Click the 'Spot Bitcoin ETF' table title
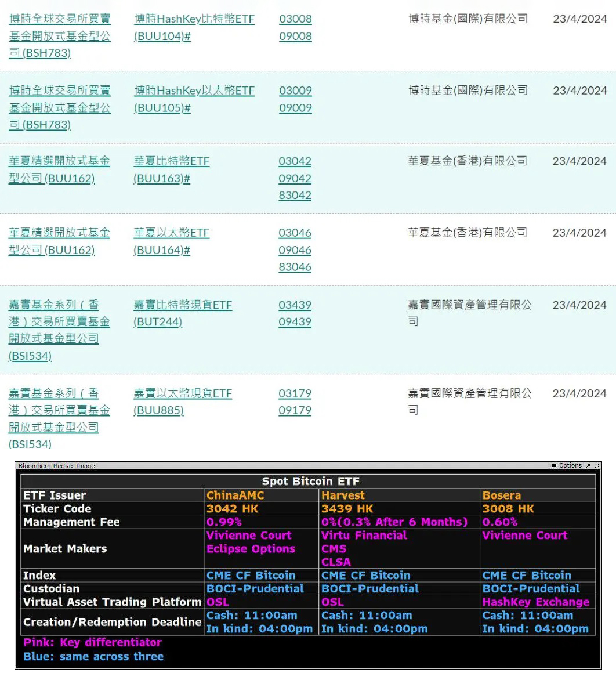616x680 pixels. coord(311,481)
